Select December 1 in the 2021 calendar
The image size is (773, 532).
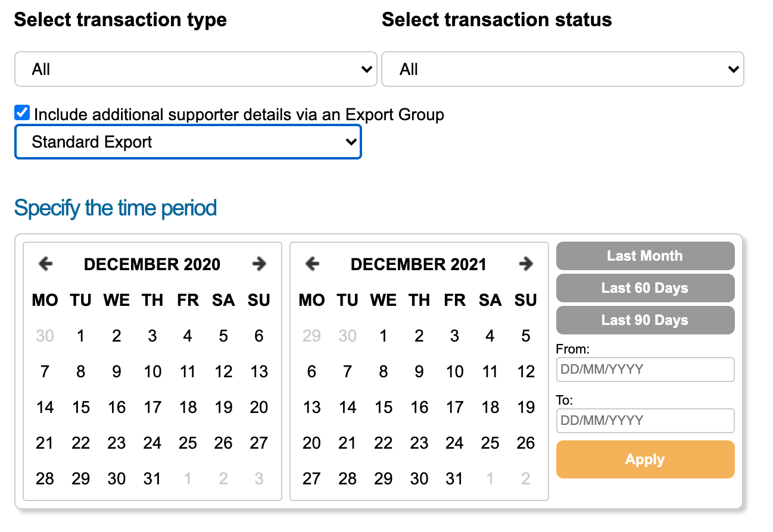click(384, 336)
